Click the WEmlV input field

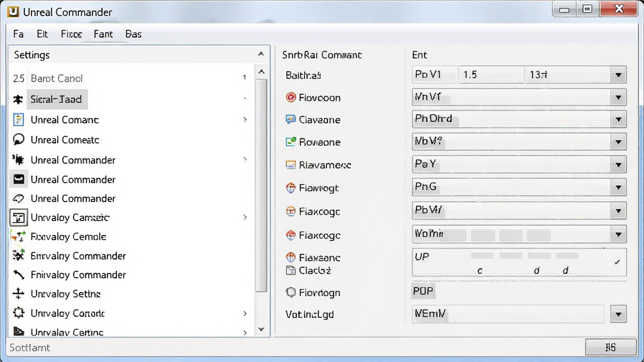tap(508, 314)
